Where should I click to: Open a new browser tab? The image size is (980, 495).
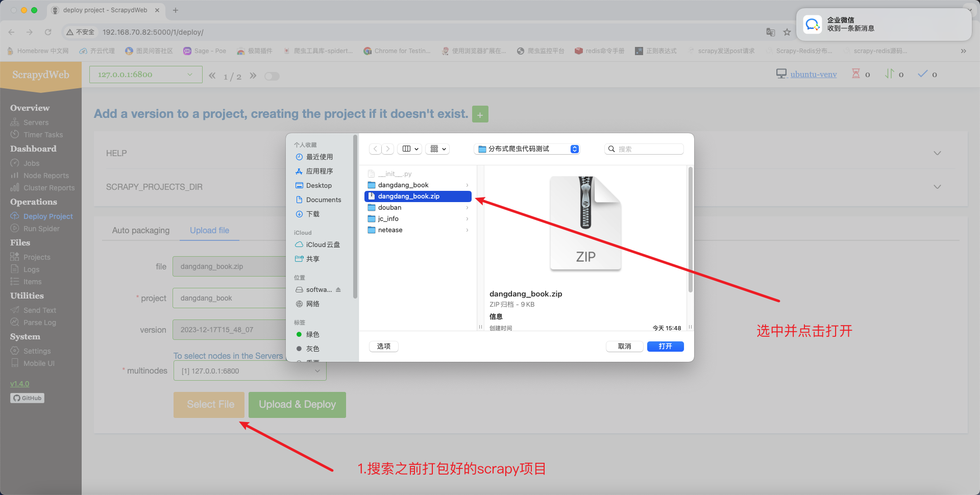pos(176,10)
